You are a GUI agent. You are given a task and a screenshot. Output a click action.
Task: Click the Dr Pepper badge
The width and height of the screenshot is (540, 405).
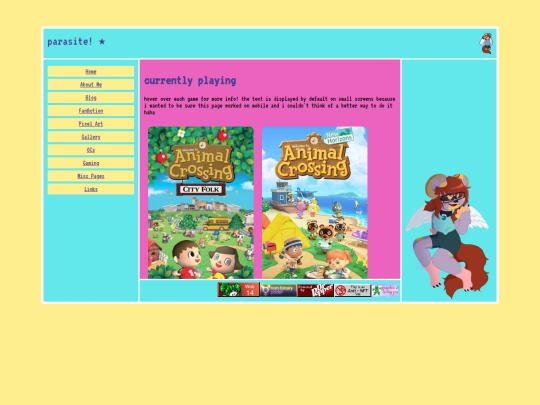(315, 290)
